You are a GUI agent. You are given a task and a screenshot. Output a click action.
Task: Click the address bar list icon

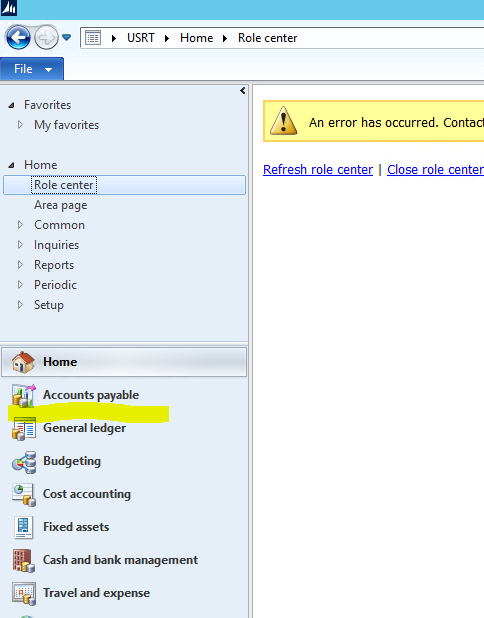93,38
